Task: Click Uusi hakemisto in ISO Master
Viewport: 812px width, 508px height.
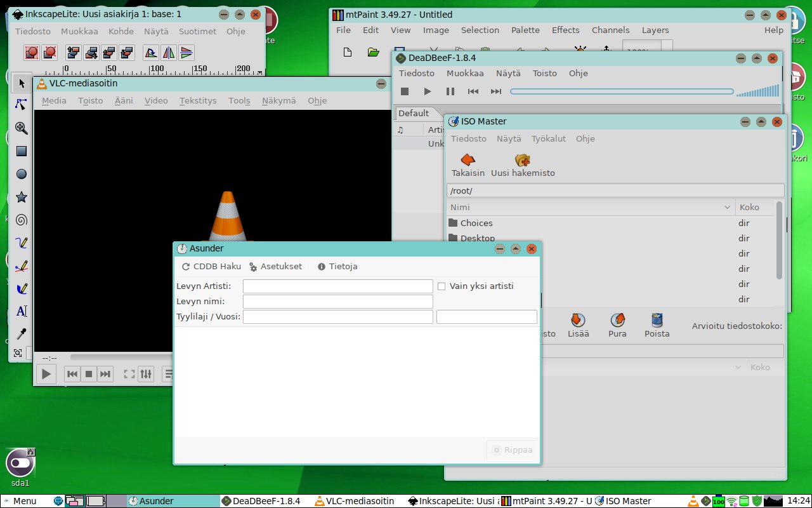Action: tap(523, 165)
